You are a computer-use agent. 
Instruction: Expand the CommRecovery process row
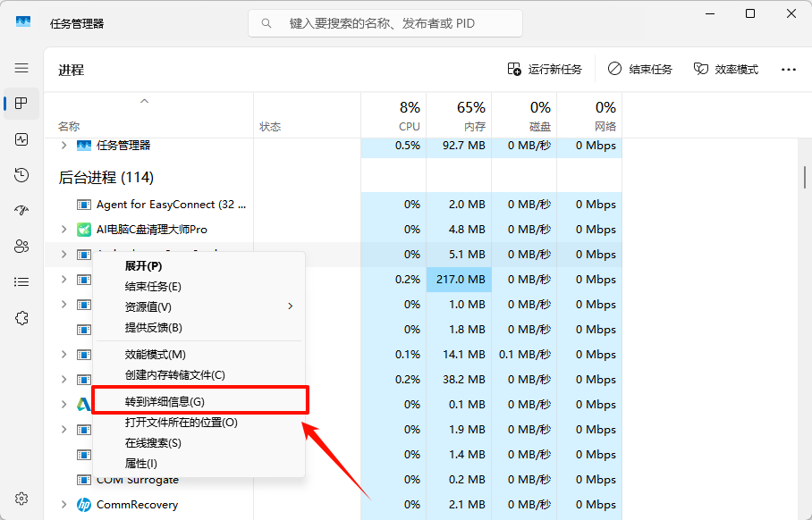coord(63,505)
